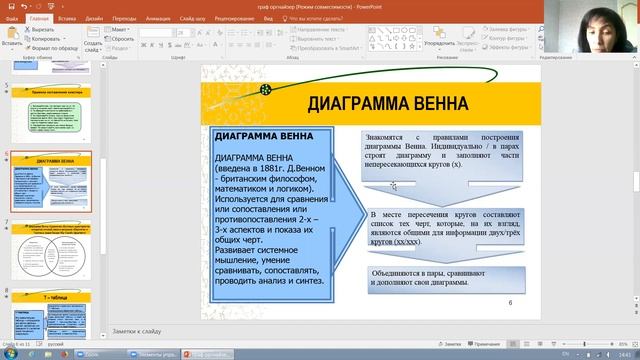
Task: Toggle strikethrough text formatting
Action: 178,45
